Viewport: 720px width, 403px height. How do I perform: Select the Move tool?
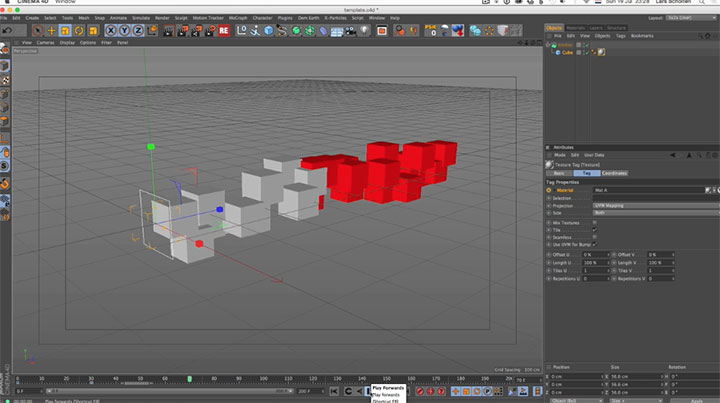point(51,31)
